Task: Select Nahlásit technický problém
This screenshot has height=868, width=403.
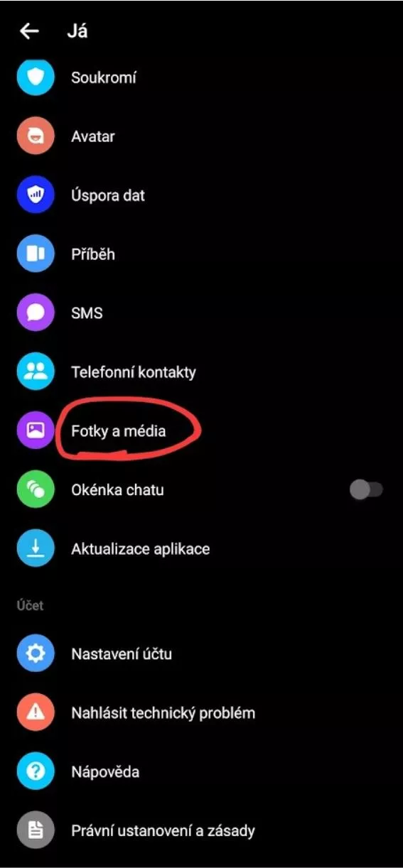Action: tap(201, 712)
